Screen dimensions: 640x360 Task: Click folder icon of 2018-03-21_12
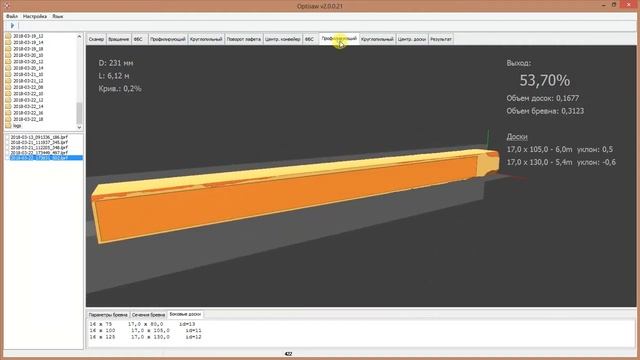pos(8,81)
